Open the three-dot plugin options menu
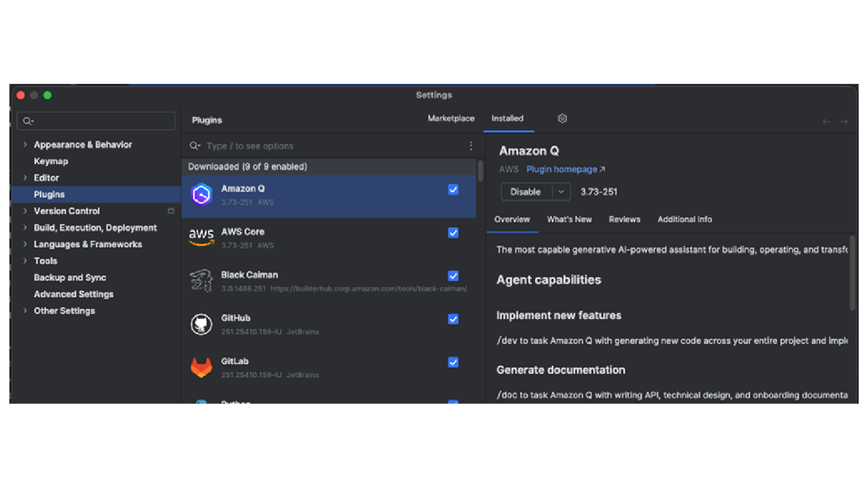 click(x=471, y=146)
